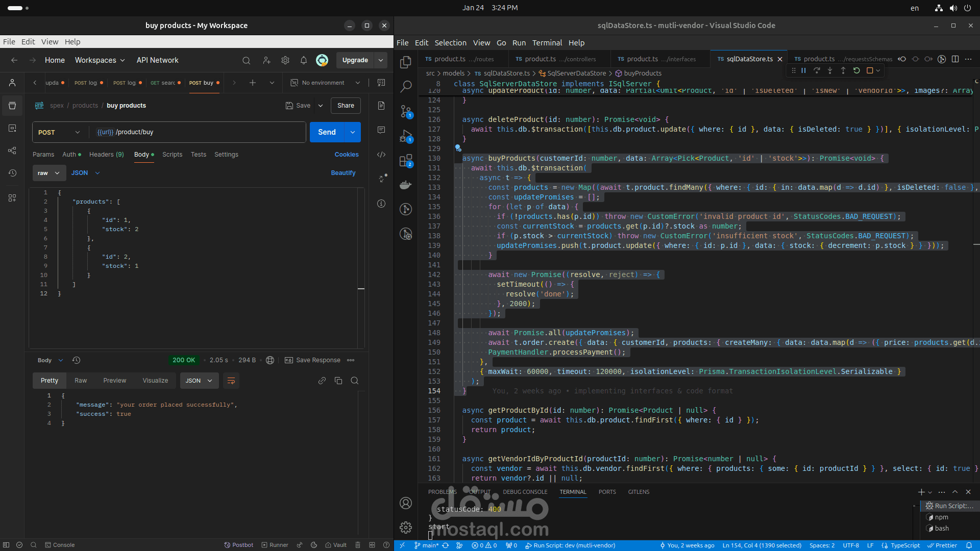Pause the debugger in debug toolbar
Image resolution: width=980 pixels, height=551 pixels.
coord(803,70)
